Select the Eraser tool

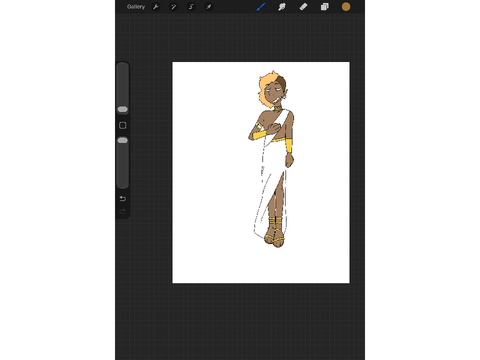coord(303,7)
